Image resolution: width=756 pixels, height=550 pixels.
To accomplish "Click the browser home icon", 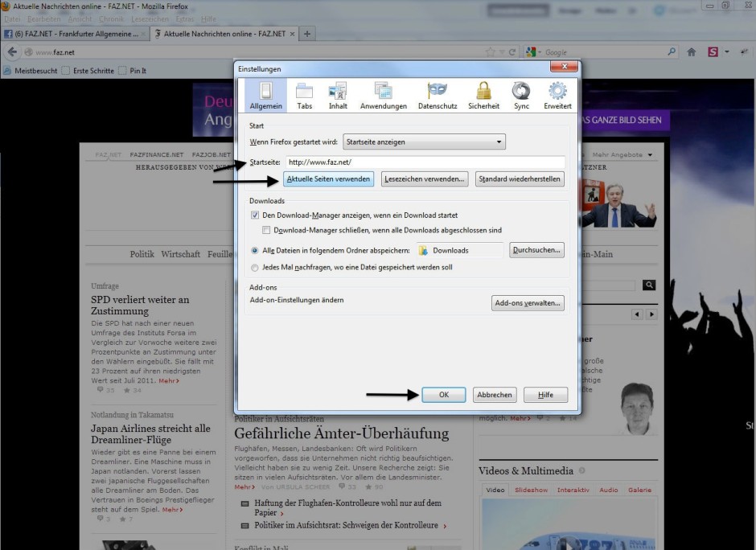I will 691,52.
